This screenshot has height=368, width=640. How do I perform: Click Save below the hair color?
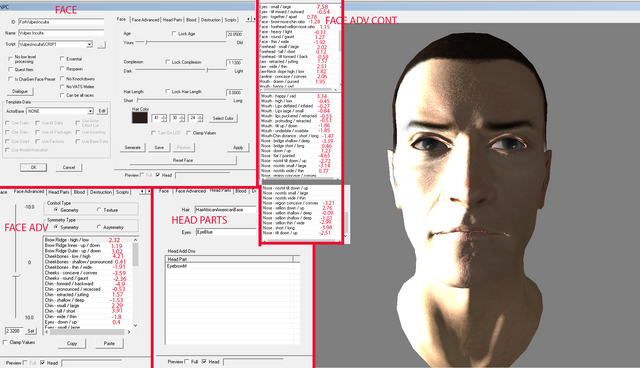pos(159,147)
